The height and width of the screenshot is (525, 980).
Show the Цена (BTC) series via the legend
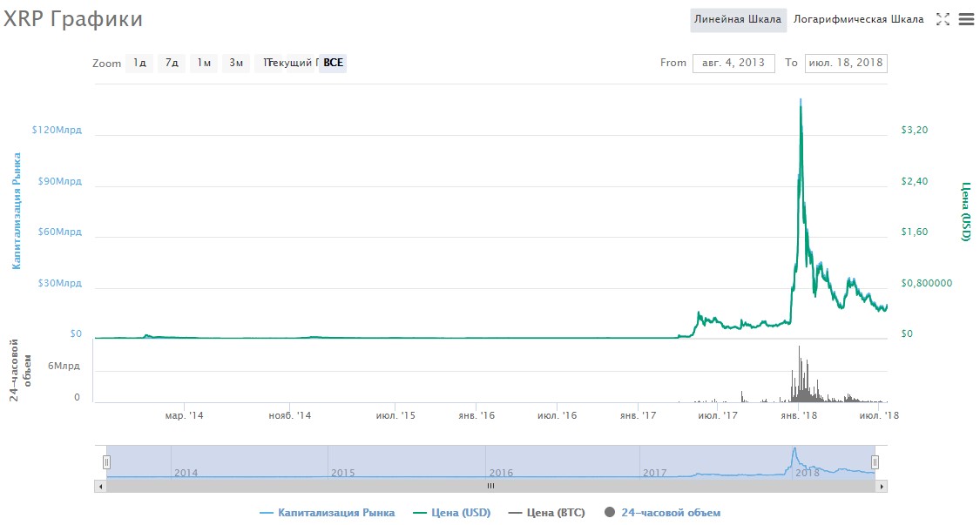tap(547, 513)
